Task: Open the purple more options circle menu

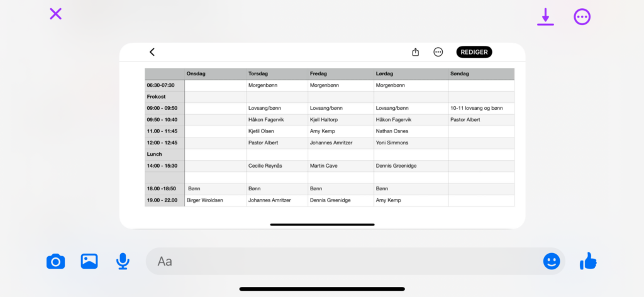Action: point(582,17)
